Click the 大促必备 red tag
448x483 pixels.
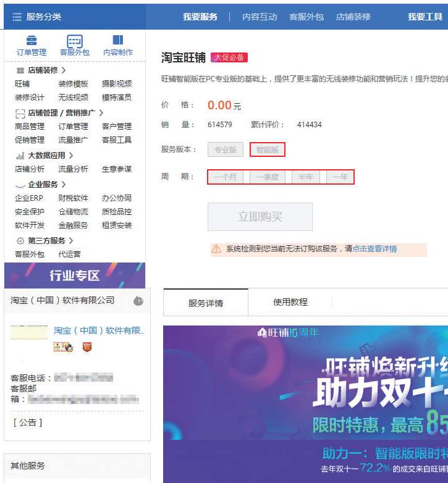229,57
